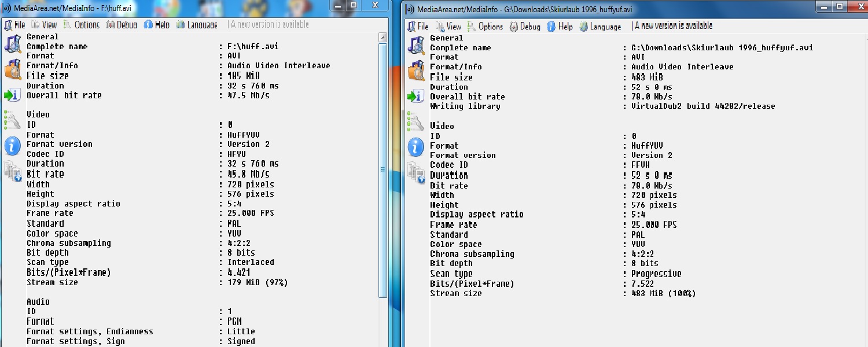Select 'Chroma subsampling' label in Skiurlaub window

click(472, 254)
